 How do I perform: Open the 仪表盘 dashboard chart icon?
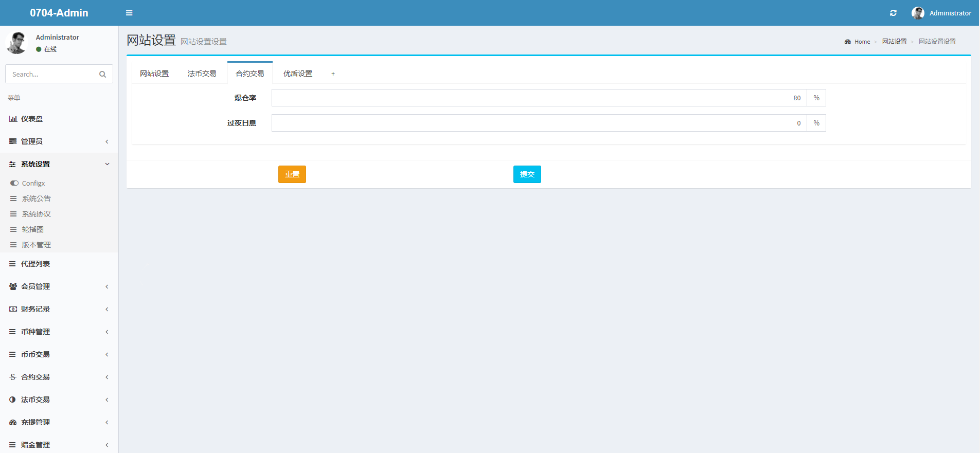(x=13, y=119)
